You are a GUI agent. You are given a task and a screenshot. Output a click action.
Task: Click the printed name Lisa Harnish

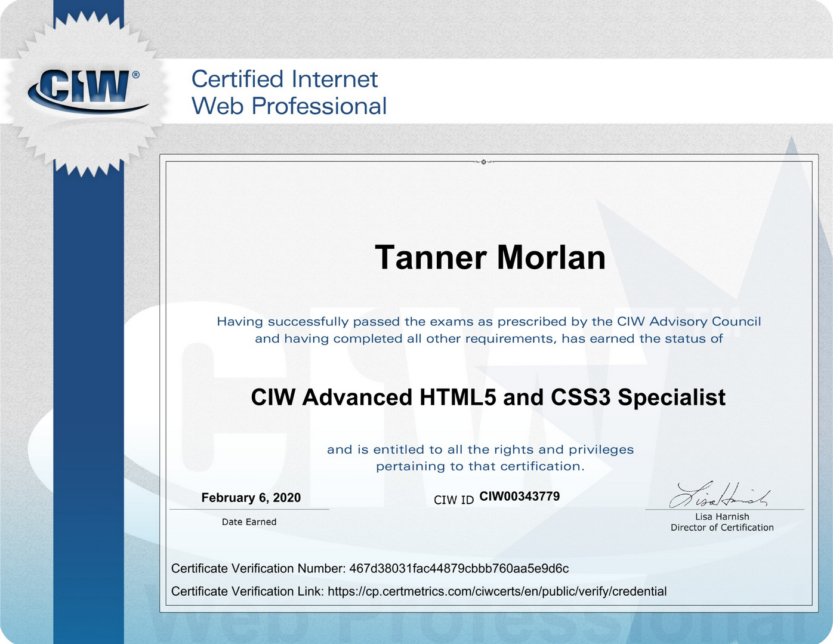(722, 517)
